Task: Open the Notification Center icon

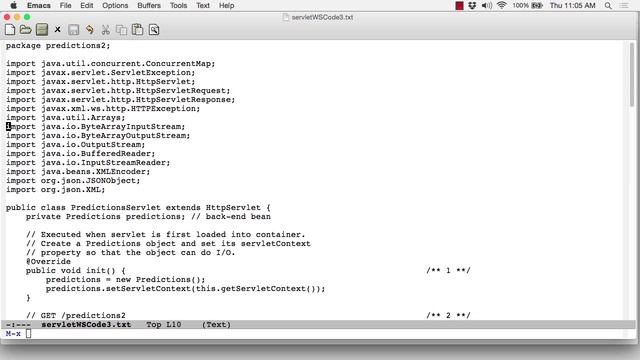Action: (624, 5)
